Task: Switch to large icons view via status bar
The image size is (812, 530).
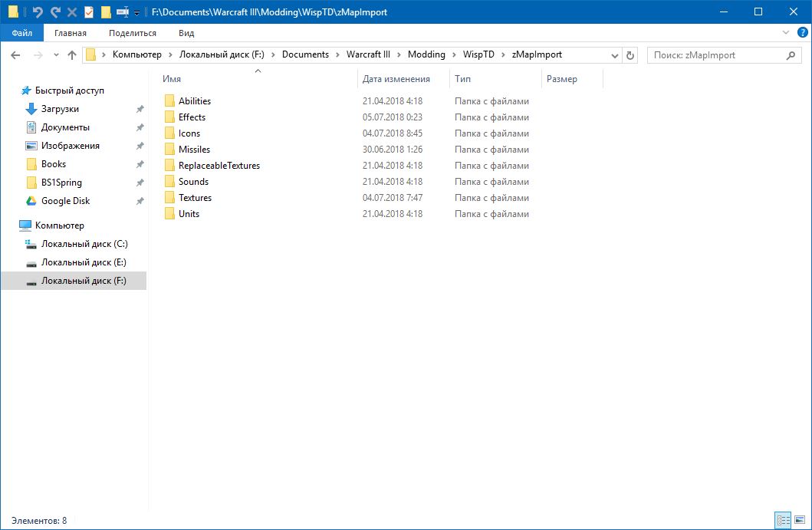Action: click(800, 519)
